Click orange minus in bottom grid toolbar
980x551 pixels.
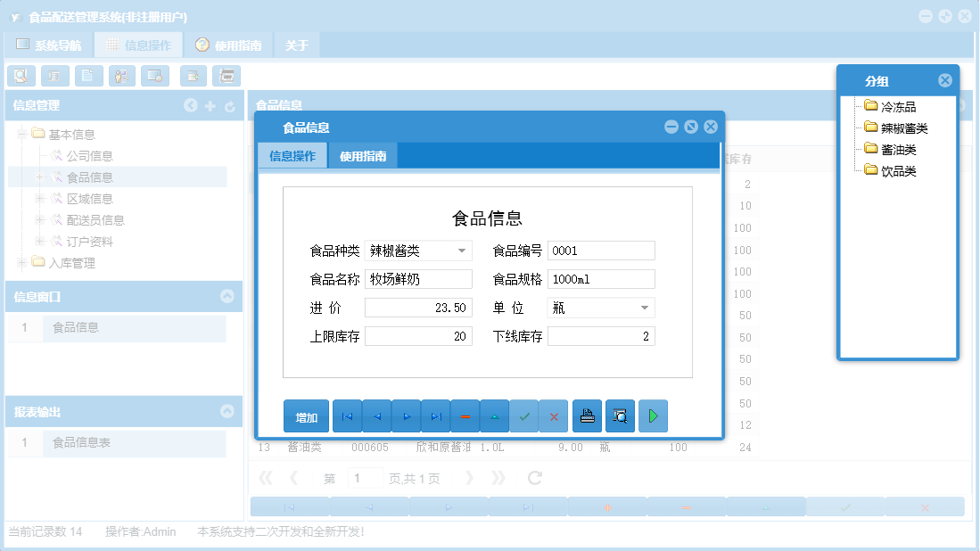pos(687,507)
